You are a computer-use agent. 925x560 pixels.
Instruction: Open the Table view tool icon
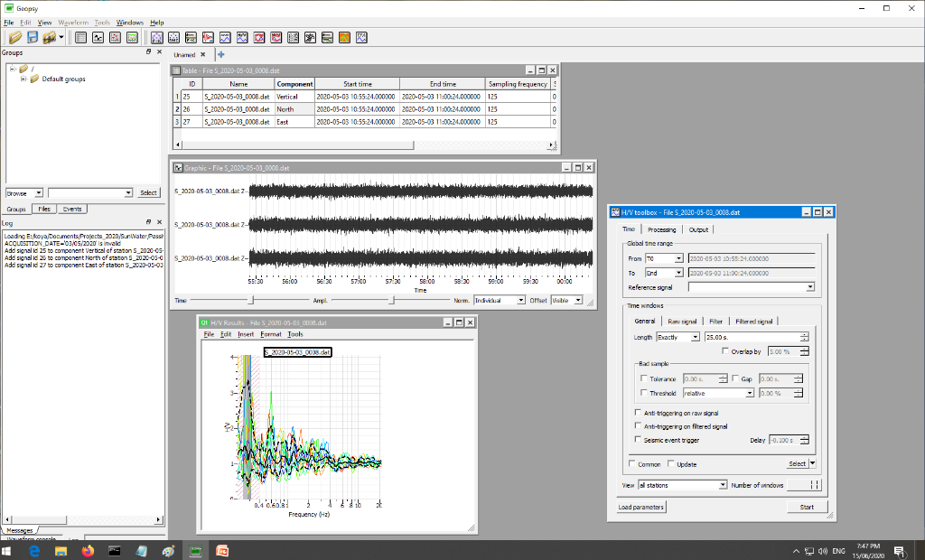pos(80,38)
